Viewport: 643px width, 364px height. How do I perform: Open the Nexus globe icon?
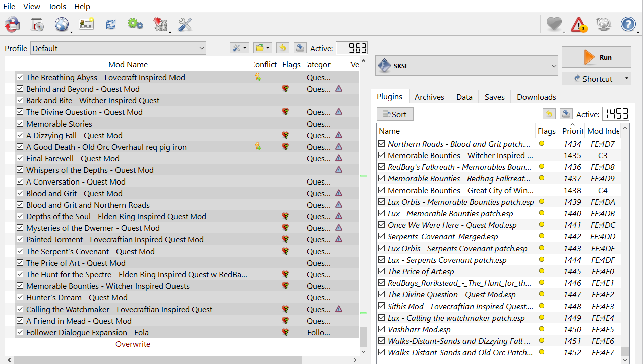click(62, 24)
